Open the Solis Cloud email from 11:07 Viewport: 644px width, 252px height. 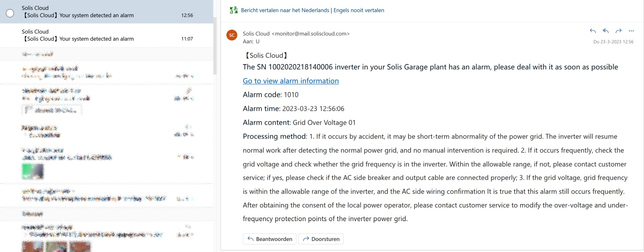tap(101, 35)
